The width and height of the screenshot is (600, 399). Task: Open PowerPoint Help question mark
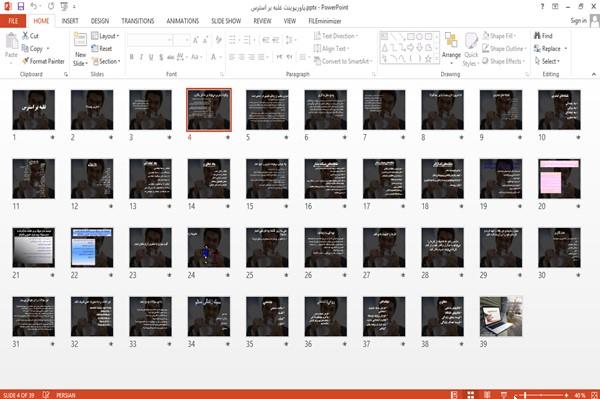click(x=542, y=7)
